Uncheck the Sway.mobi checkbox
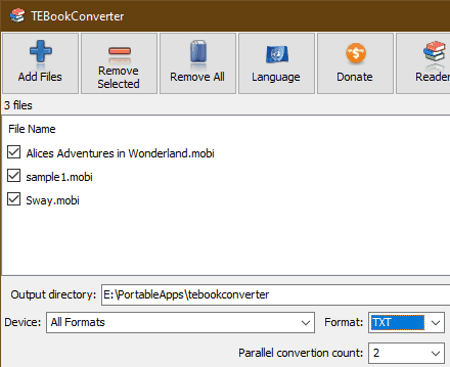This screenshot has height=367, width=450. (x=14, y=199)
